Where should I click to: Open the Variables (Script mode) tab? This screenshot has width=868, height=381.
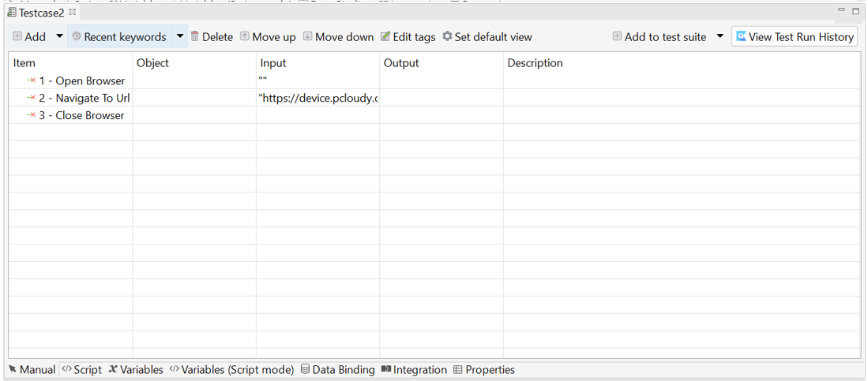click(x=231, y=369)
